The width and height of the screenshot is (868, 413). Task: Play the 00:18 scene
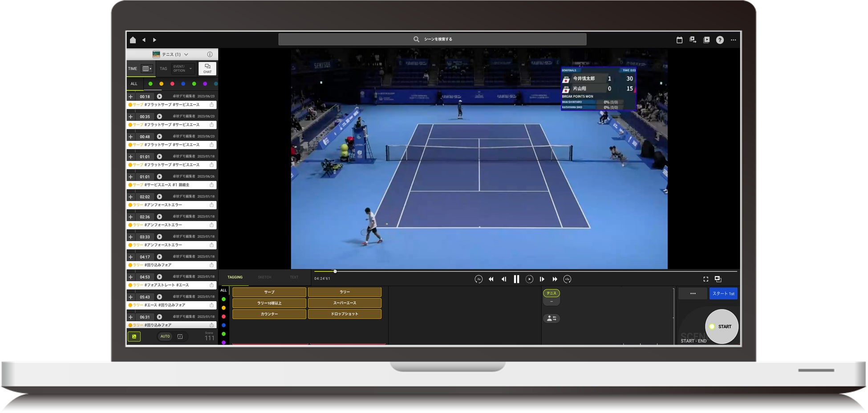159,96
